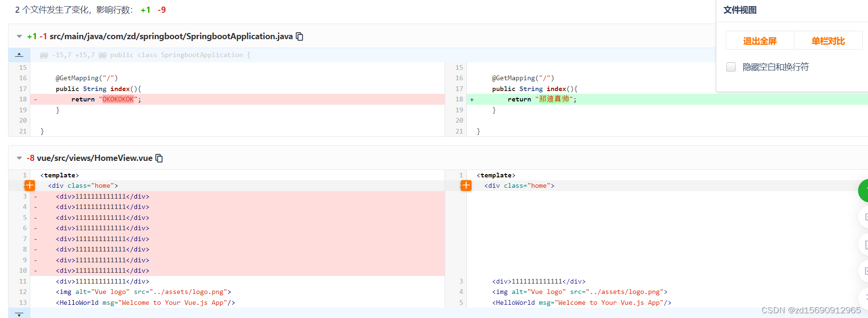Click hunk header @@ -15,7 +15,7

pyautogui.click(x=145, y=55)
